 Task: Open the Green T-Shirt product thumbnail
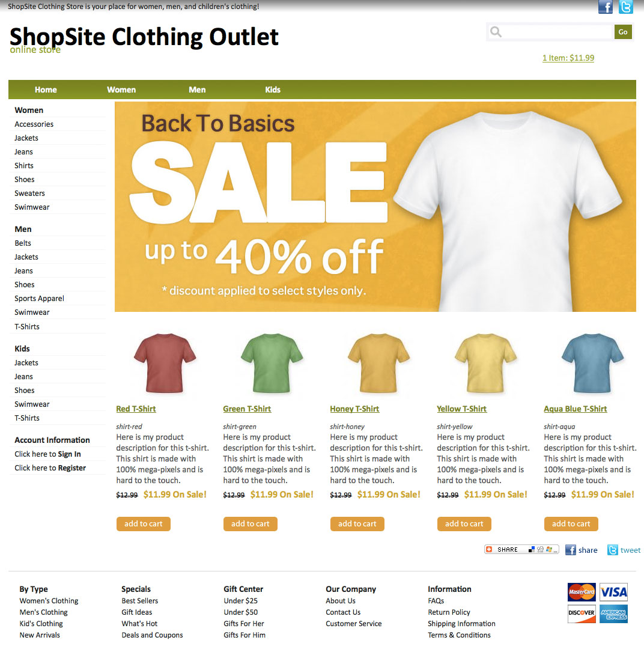tap(272, 363)
